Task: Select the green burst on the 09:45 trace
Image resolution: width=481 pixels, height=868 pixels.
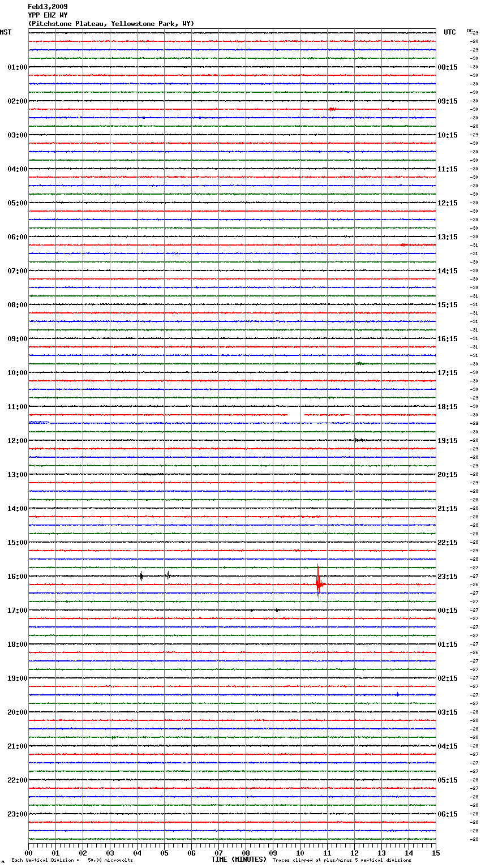Action: (x=359, y=363)
